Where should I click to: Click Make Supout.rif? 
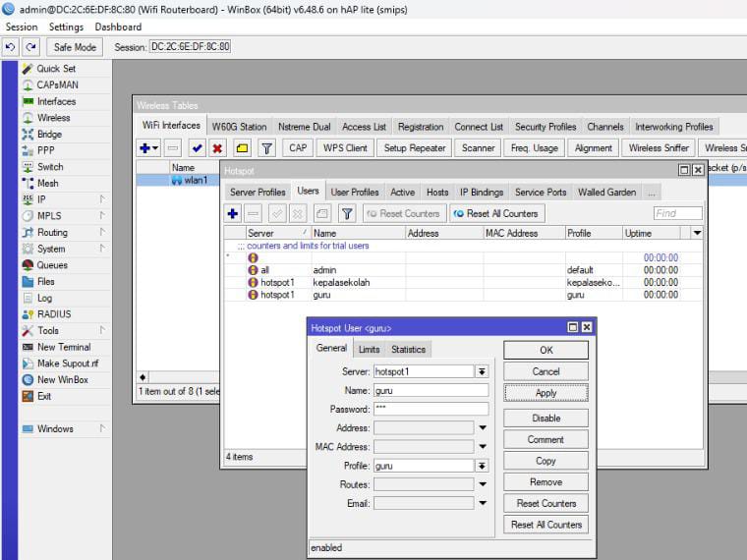point(68,364)
